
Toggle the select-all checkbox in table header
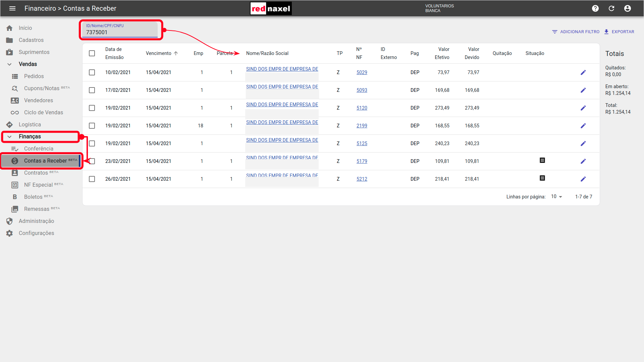click(92, 53)
